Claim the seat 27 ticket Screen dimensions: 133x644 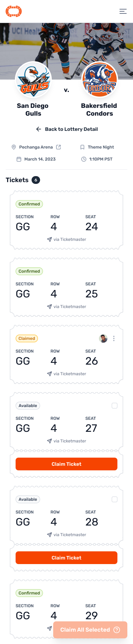[x=66, y=464]
